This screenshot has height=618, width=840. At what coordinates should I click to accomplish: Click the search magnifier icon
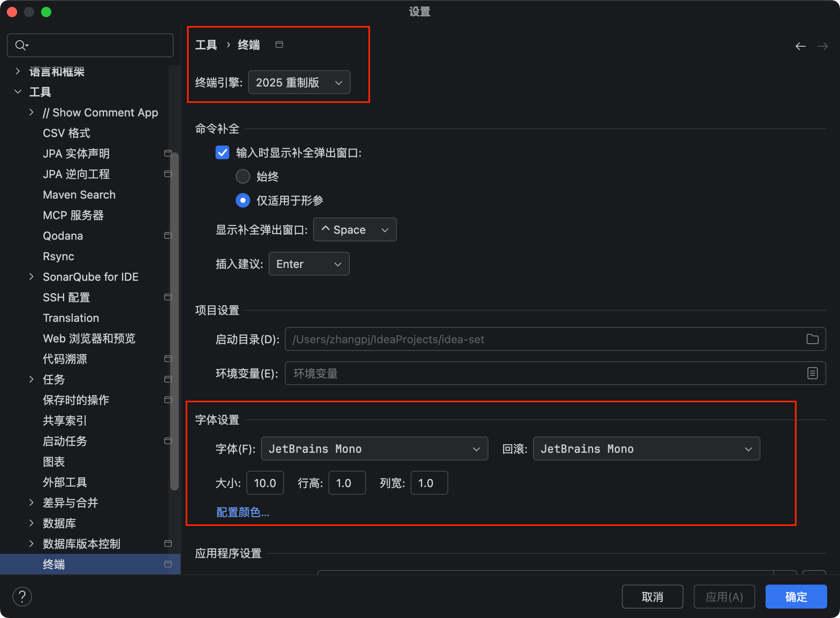pos(21,45)
